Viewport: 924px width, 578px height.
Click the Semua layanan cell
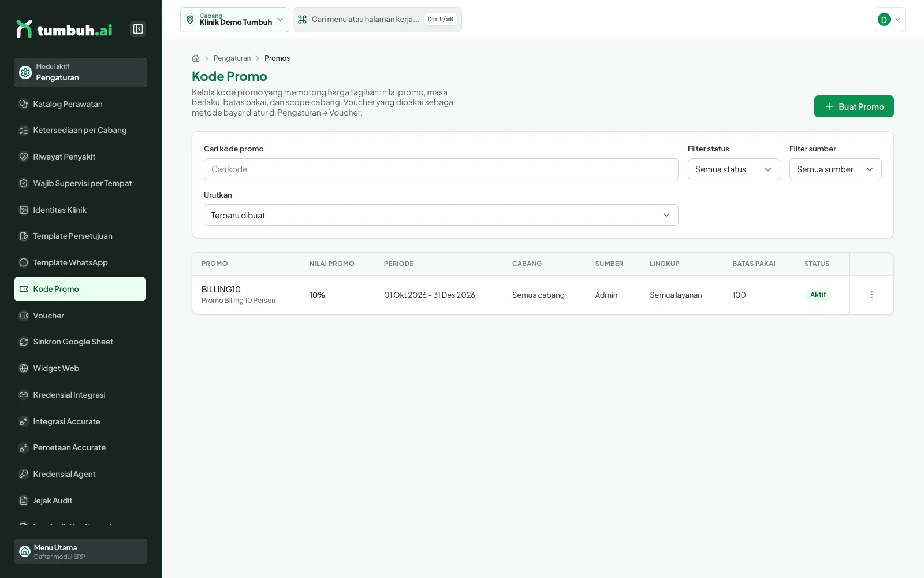tap(676, 295)
